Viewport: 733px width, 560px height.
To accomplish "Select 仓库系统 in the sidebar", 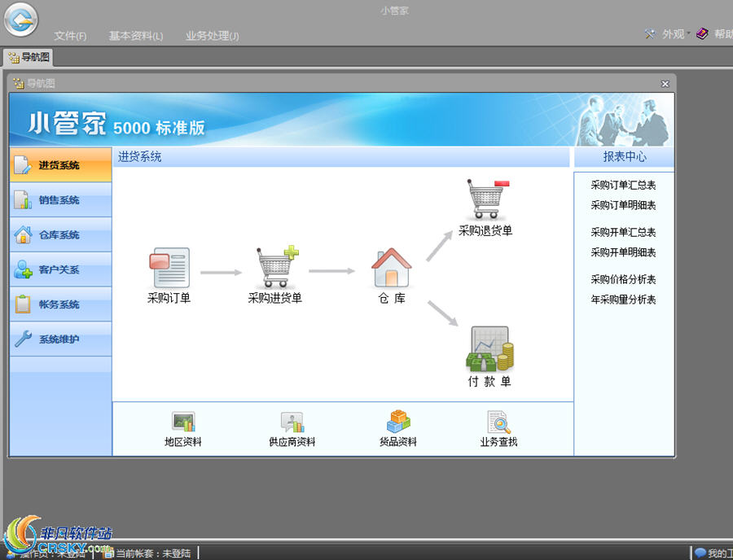I will coord(59,235).
